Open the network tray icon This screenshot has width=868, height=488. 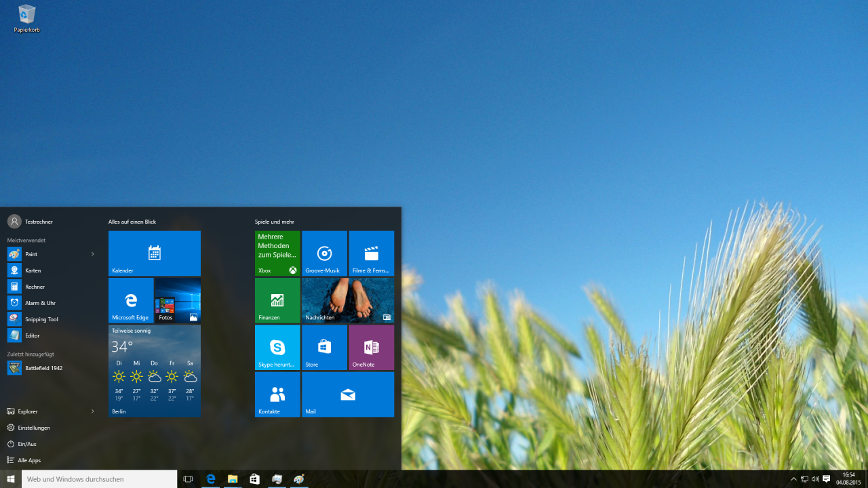tap(805, 479)
